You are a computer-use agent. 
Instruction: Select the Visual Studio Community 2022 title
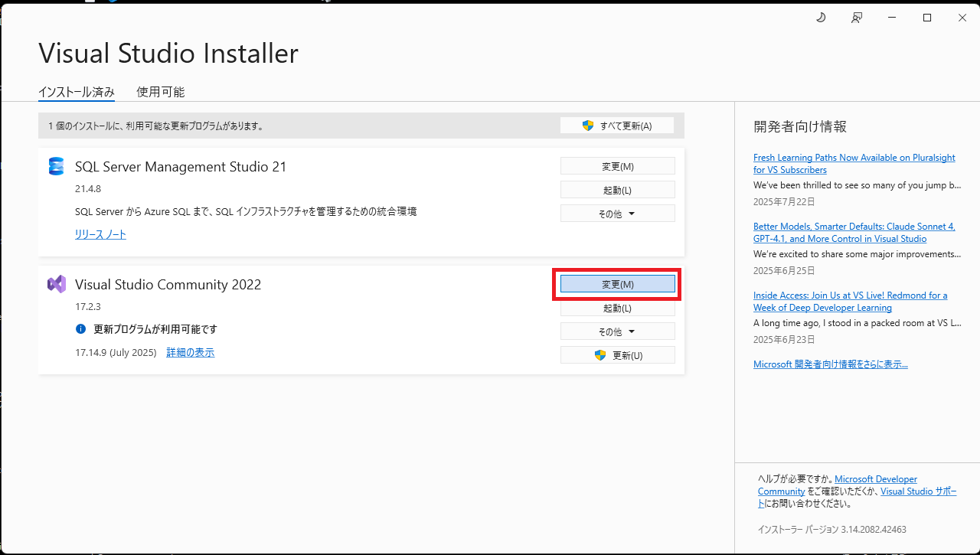pos(168,285)
